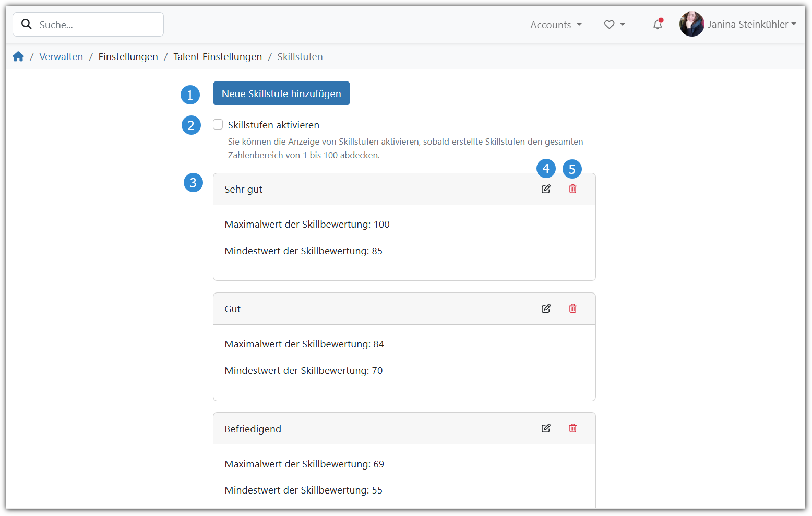Delete the Befriedigend skill level
Image resolution: width=812 pixels, height=516 pixels.
[x=572, y=428]
